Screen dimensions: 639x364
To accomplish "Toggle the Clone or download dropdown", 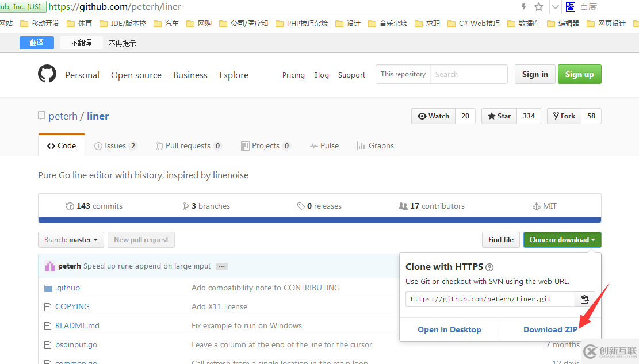I will 562,240.
